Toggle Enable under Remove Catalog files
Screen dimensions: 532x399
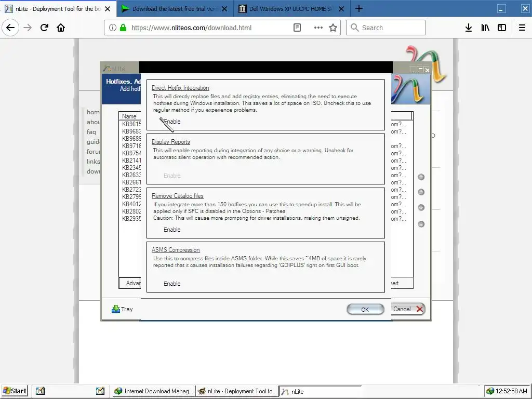(172, 230)
